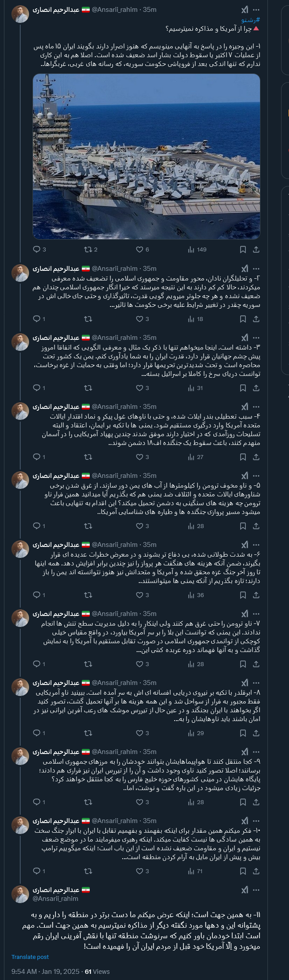Bookmark the post with 27 views

243,457
